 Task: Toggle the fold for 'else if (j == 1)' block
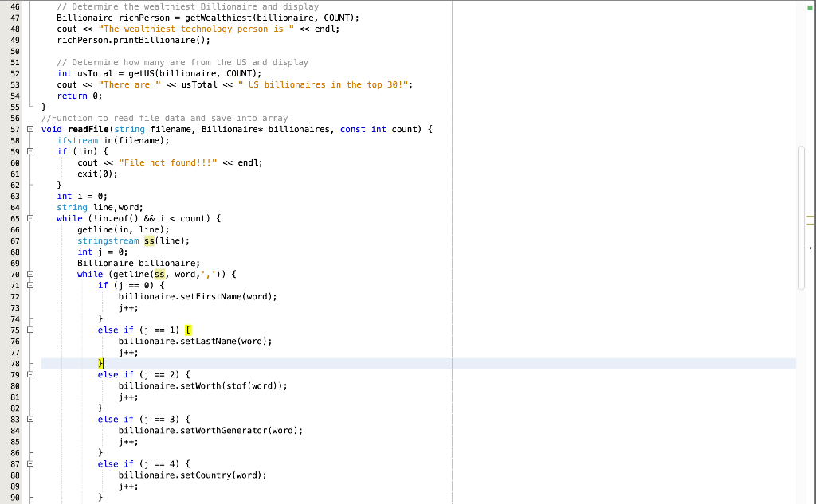29,330
